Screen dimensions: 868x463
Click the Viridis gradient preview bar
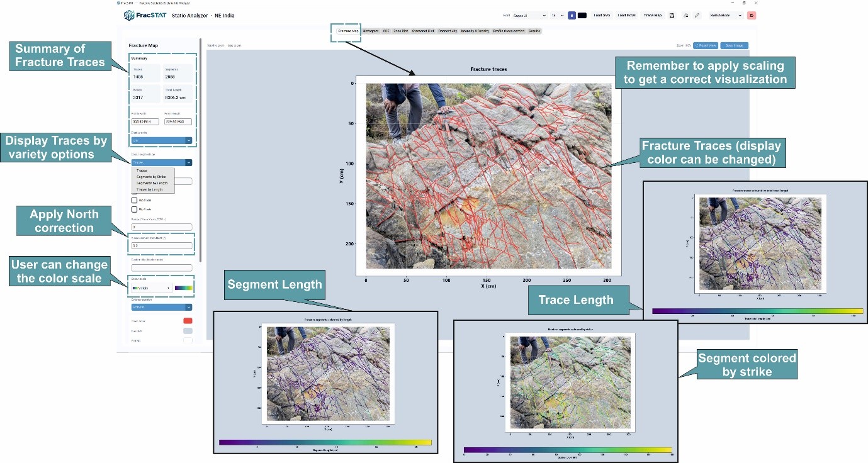pos(184,287)
